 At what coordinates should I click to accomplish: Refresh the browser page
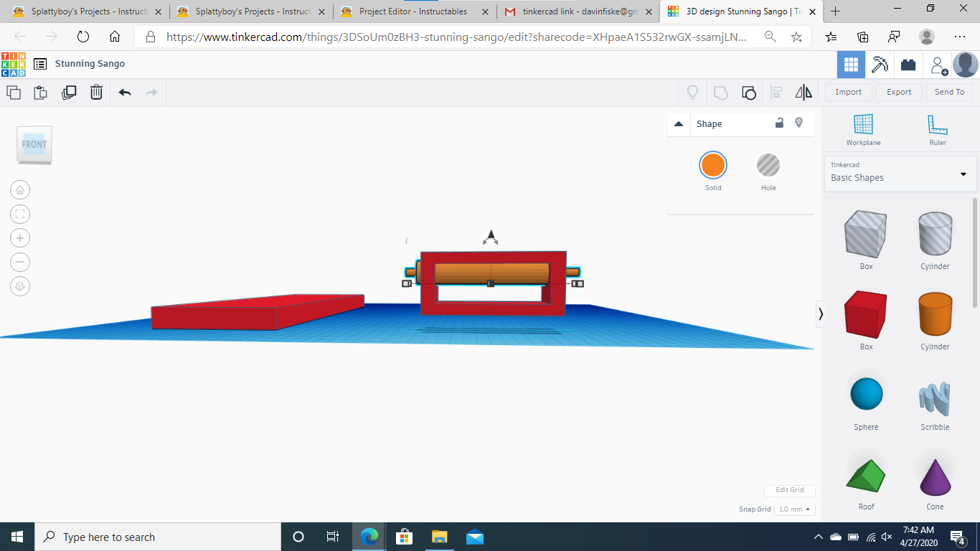83,37
